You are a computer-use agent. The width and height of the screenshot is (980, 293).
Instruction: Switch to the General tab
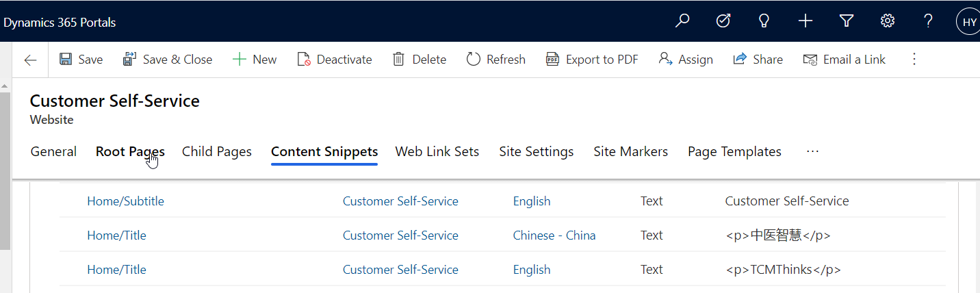[53, 152]
